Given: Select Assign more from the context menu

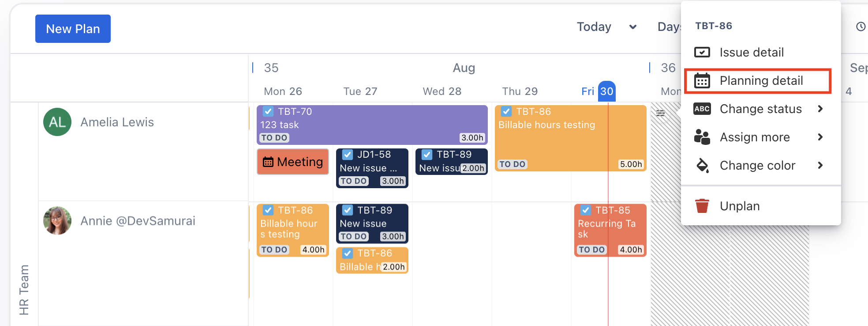Looking at the screenshot, I should coord(755,137).
